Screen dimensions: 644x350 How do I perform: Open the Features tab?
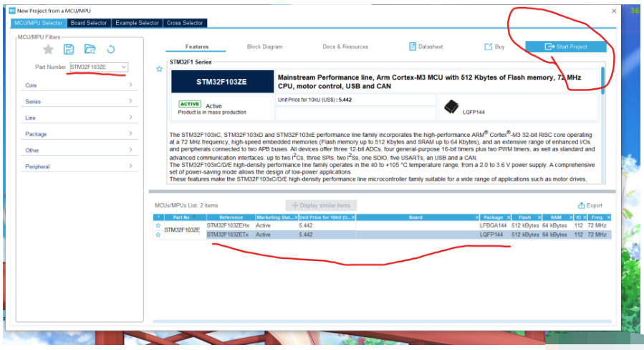click(197, 47)
